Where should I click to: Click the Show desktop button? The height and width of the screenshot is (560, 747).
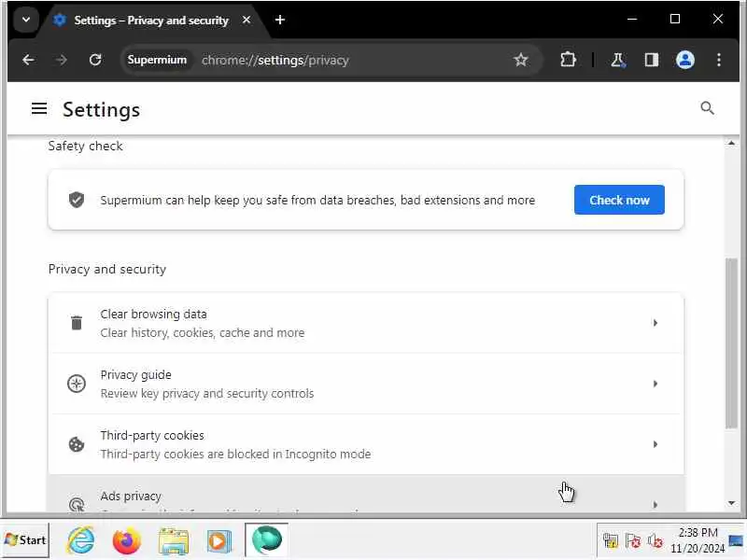(737, 540)
